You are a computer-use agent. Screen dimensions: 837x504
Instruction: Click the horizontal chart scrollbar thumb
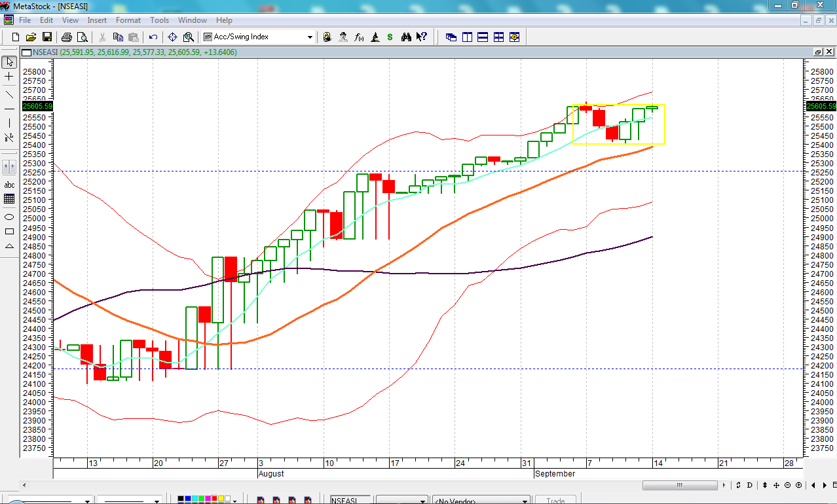pos(679,485)
